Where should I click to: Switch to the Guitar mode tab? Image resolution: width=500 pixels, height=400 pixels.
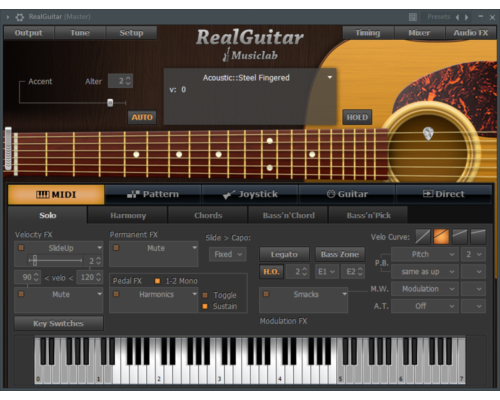point(347,194)
